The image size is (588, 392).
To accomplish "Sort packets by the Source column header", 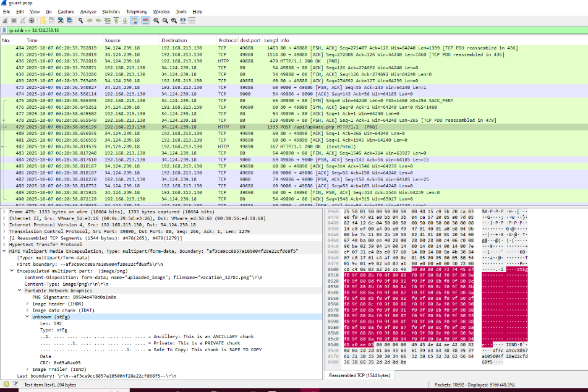I will (113, 40).
